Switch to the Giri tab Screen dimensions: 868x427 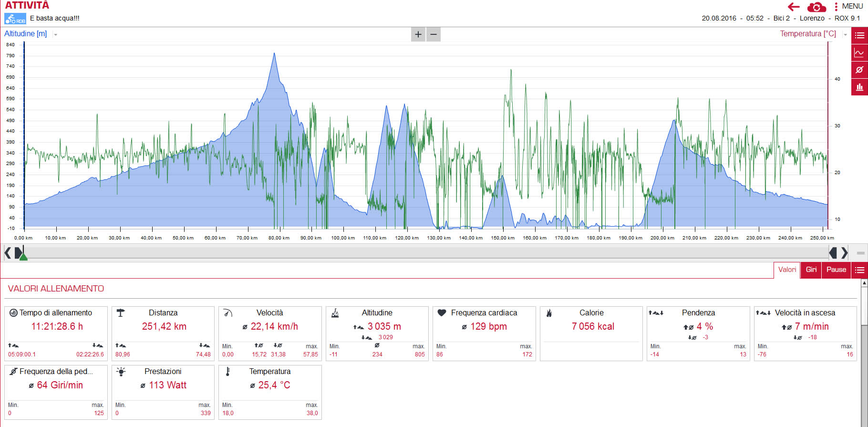[x=811, y=270]
